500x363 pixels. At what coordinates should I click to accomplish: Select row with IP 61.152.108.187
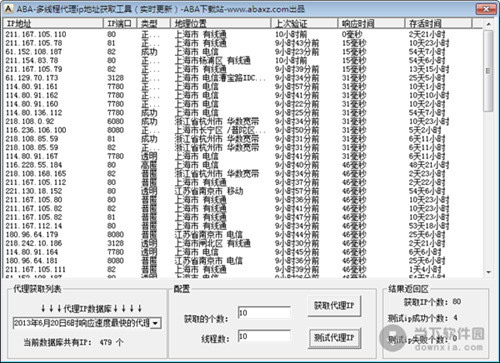point(243,52)
